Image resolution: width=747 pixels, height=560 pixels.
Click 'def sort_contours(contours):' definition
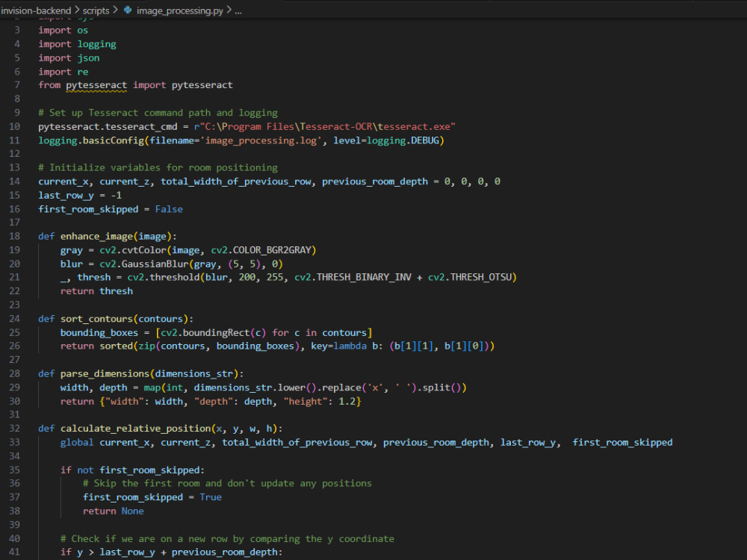coord(116,319)
